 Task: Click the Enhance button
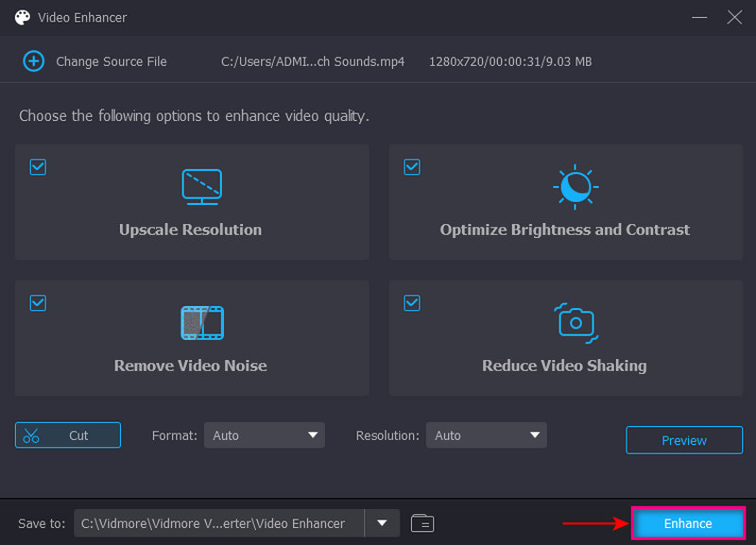[x=688, y=522]
